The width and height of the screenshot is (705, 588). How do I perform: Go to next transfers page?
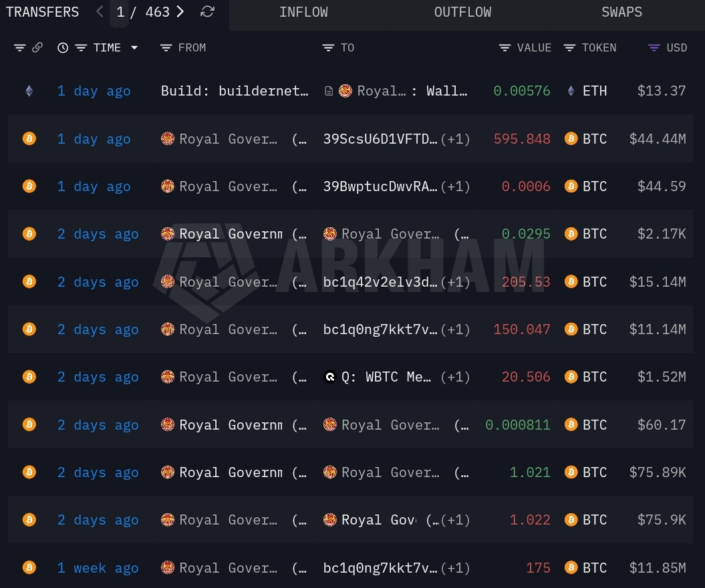[180, 12]
